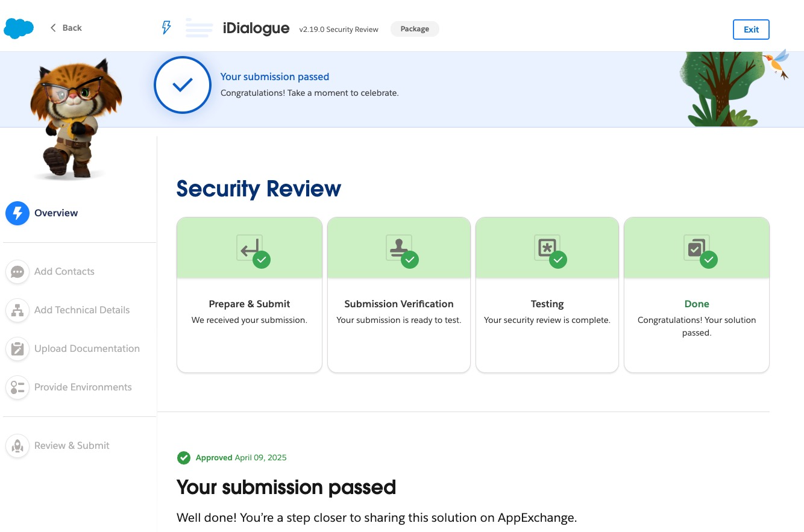Click the lightning bolt icon near iDialogue
Viewport: 804px width, 532px height.
coord(166,28)
